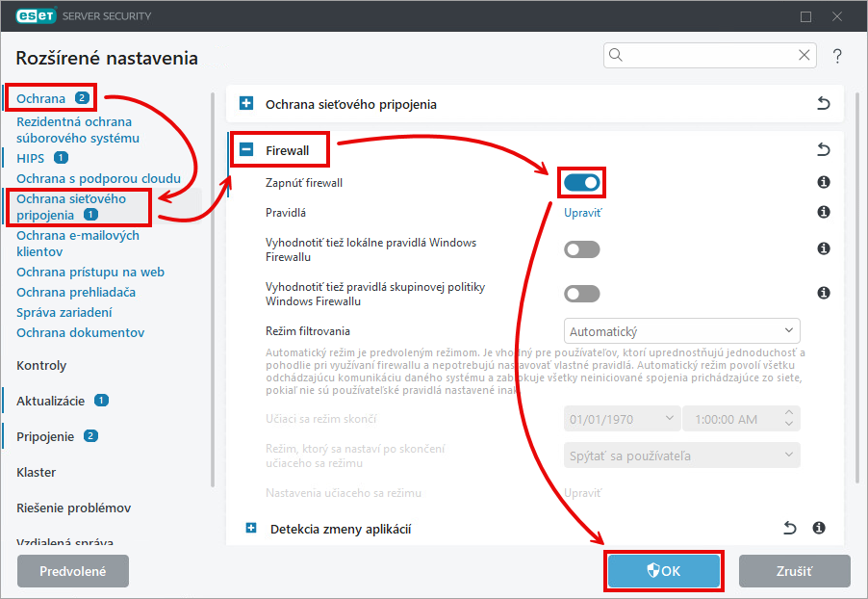Revert Ochrana sieťového pripojenia section arrow

pos(823,104)
